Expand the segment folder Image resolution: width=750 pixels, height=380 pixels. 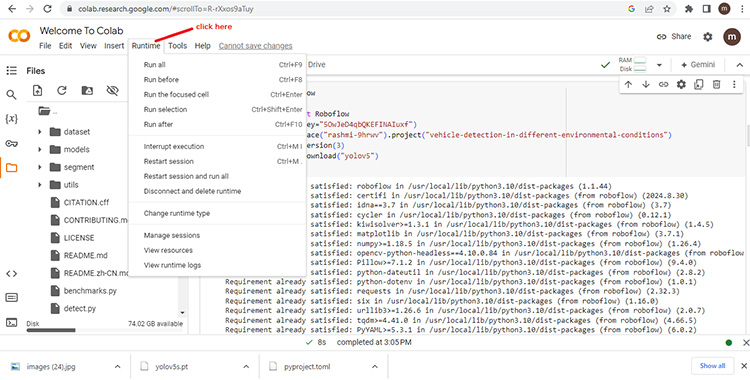point(40,167)
